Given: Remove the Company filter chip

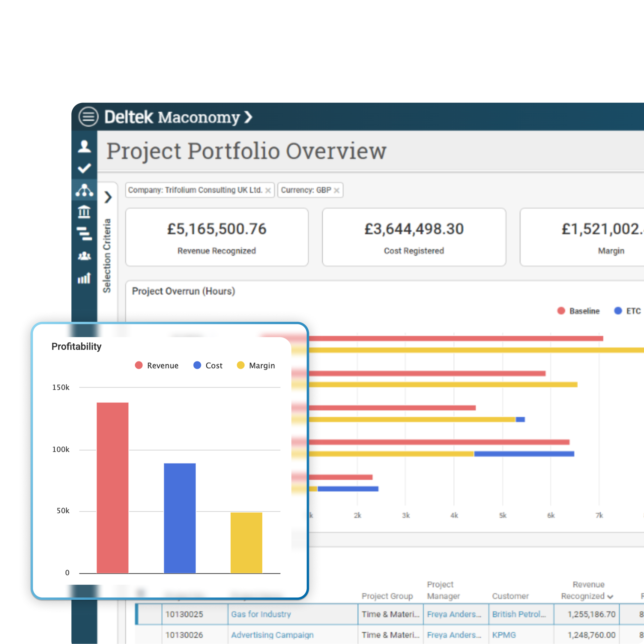Looking at the screenshot, I should (268, 190).
